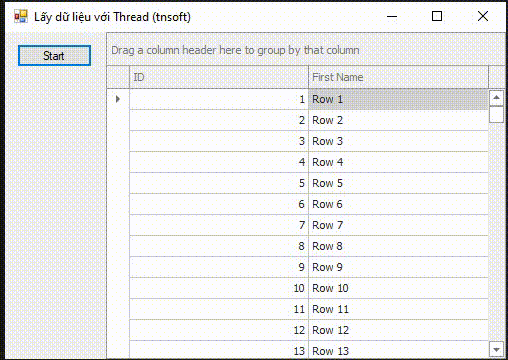Image resolution: width=508 pixels, height=360 pixels.
Task: Select the cell "Row 1"
Action: click(x=398, y=99)
